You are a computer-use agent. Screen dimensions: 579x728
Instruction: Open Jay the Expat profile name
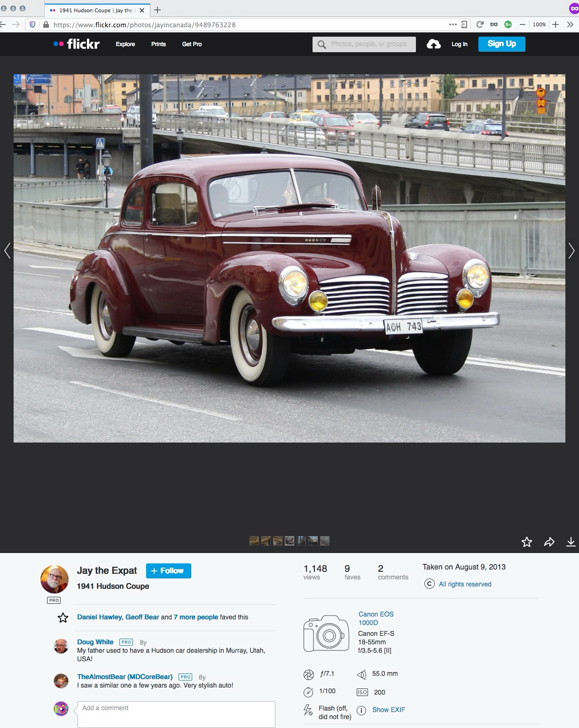[x=107, y=570]
